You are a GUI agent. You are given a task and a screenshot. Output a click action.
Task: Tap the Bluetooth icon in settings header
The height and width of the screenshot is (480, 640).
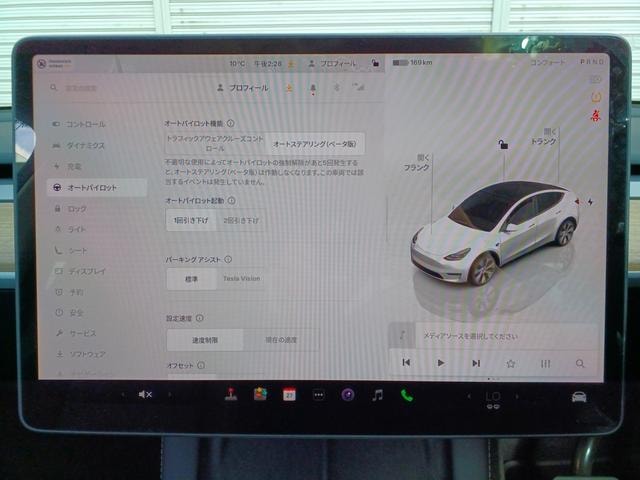coord(337,87)
